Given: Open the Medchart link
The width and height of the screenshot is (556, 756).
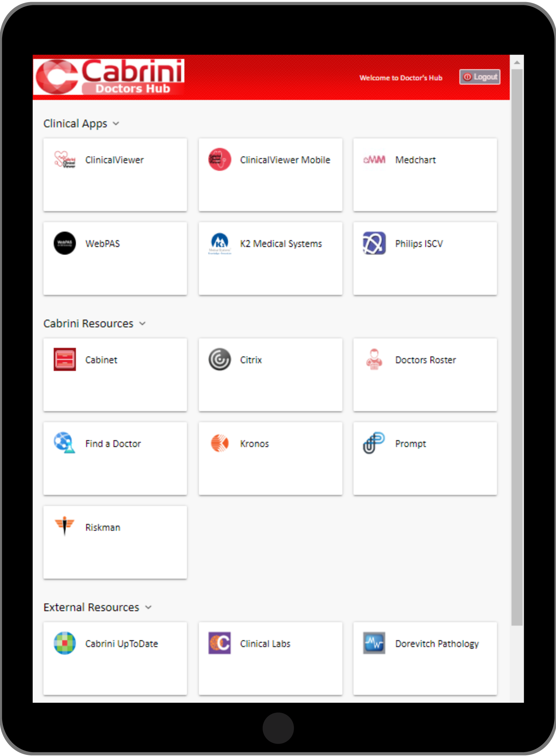Looking at the screenshot, I should tap(415, 160).
